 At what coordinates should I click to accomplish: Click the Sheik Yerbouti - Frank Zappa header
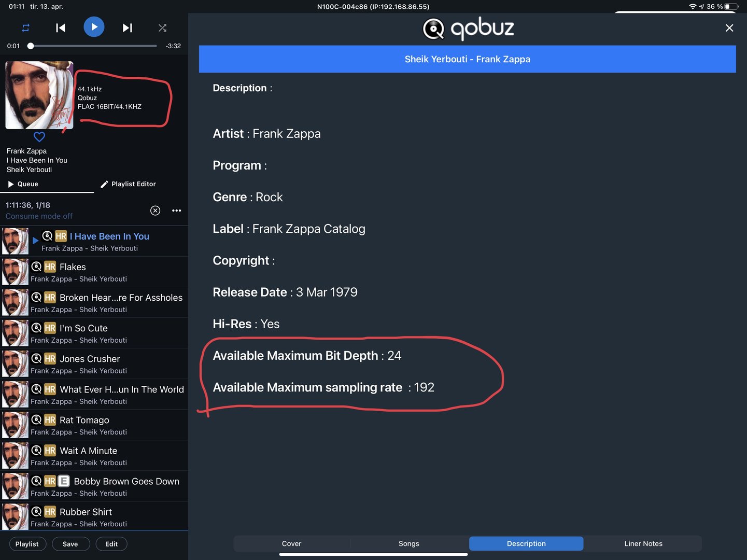tap(468, 59)
